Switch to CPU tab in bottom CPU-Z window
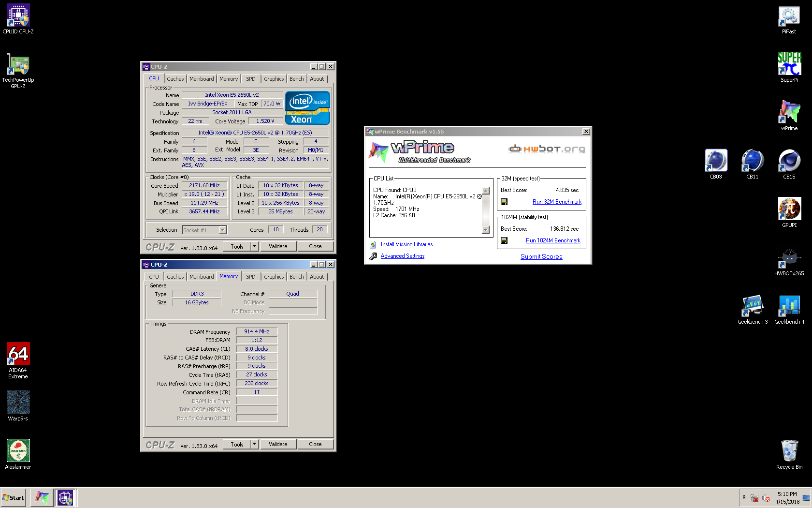The width and height of the screenshot is (812, 508). [154, 277]
